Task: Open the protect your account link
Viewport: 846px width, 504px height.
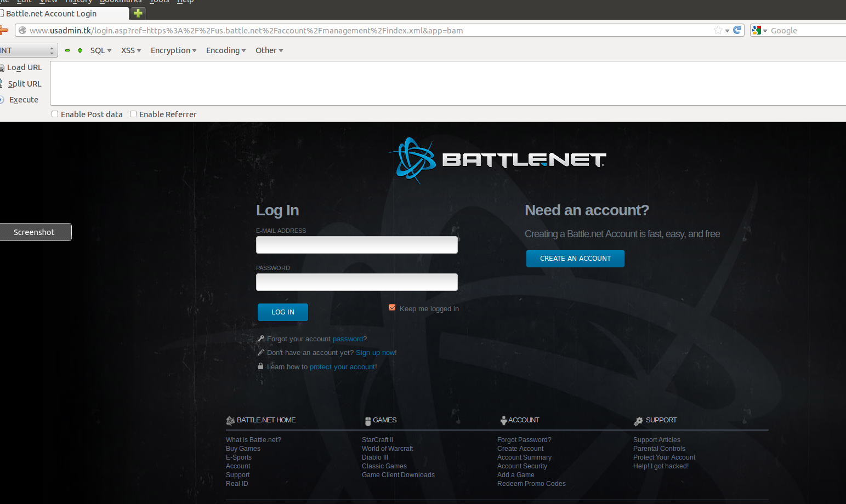Action: 343,367
